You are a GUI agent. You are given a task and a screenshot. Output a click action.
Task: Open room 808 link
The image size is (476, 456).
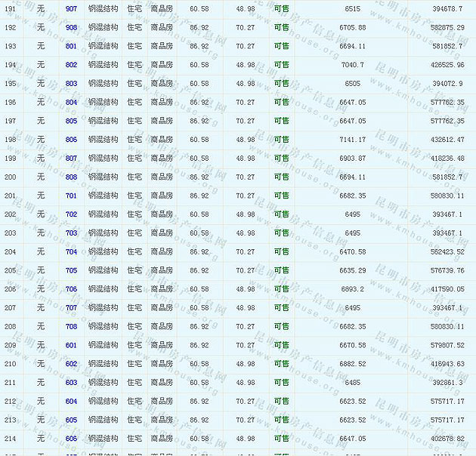(71, 177)
